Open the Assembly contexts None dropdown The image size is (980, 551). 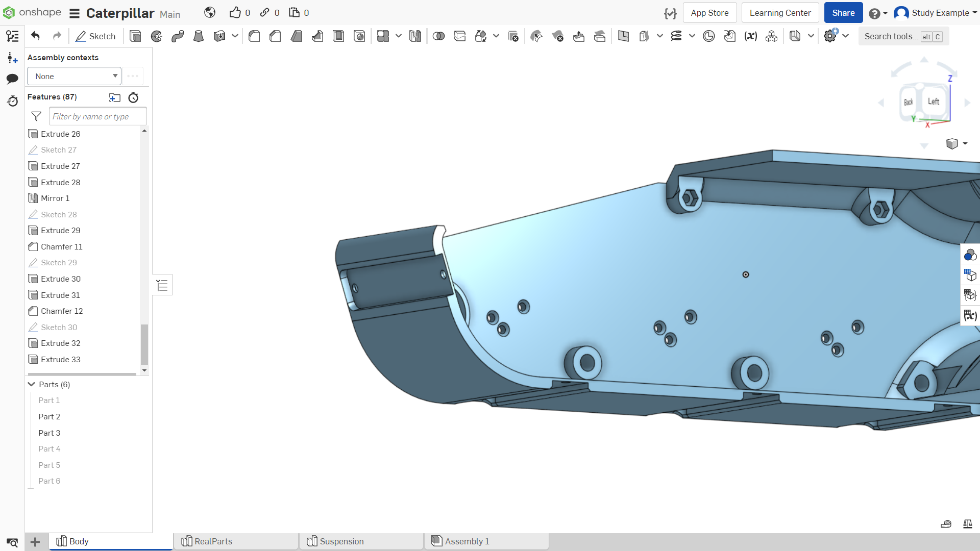point(74,76)
